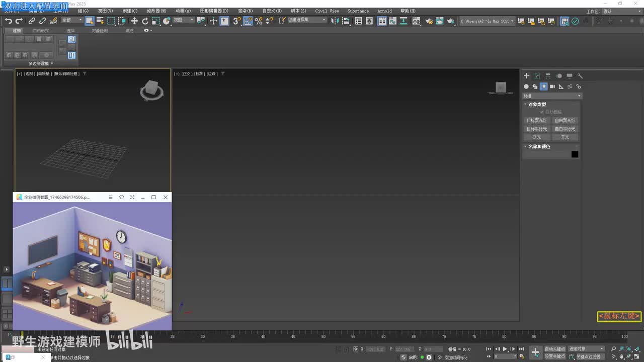Toggle the Angle Snap button

(248, 21)
